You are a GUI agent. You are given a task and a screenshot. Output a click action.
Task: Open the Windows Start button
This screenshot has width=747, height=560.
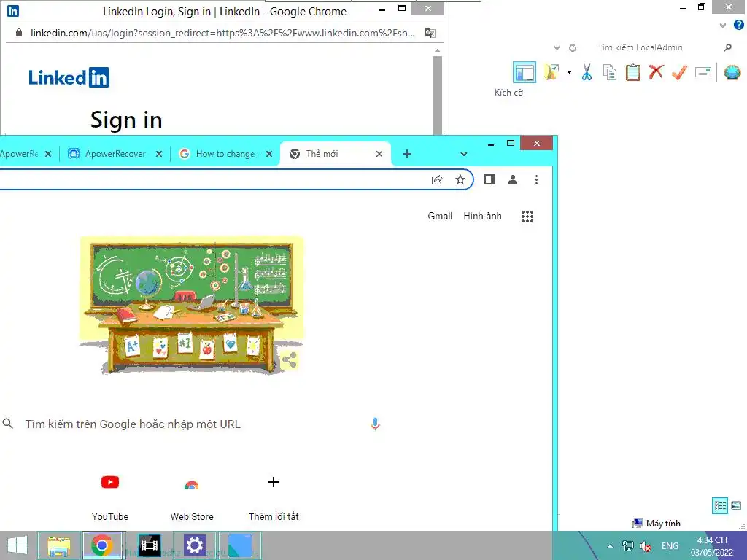click(18, 545)
